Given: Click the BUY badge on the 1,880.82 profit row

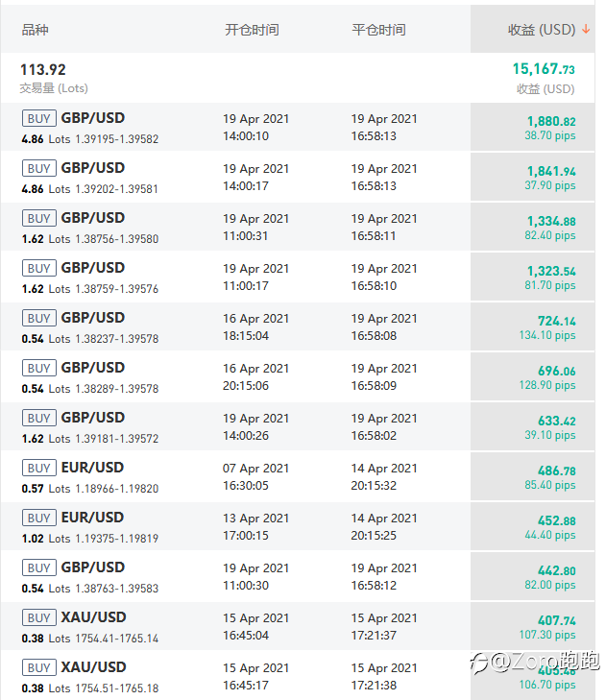Looking at the screenshot, I should 39,118.
